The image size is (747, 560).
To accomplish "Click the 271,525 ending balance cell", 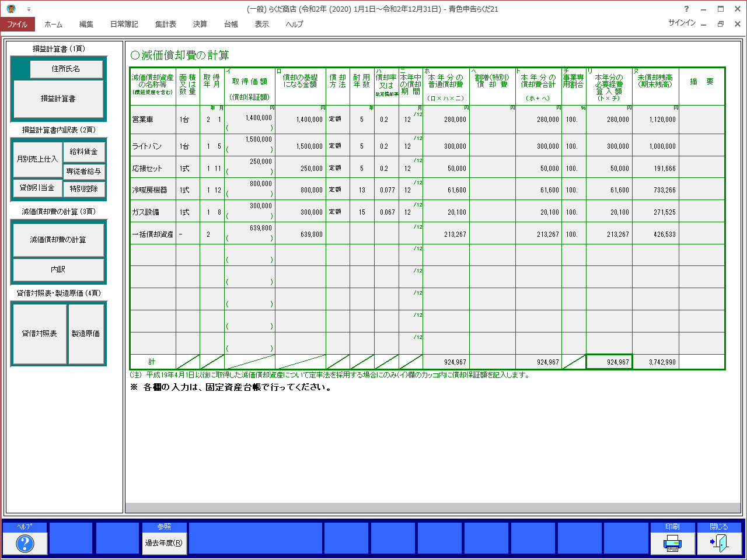I will 655,212.
